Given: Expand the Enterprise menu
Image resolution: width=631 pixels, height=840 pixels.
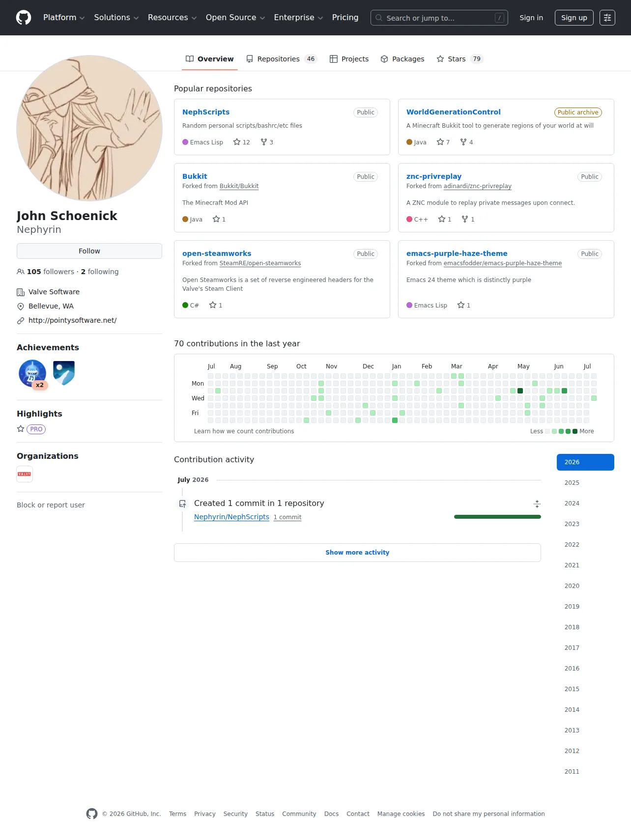Looking at the screenshot, I should point(298,18).
